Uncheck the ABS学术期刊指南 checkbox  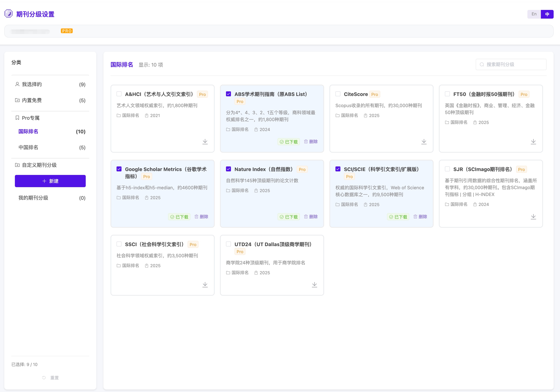(x=228, y=94)
